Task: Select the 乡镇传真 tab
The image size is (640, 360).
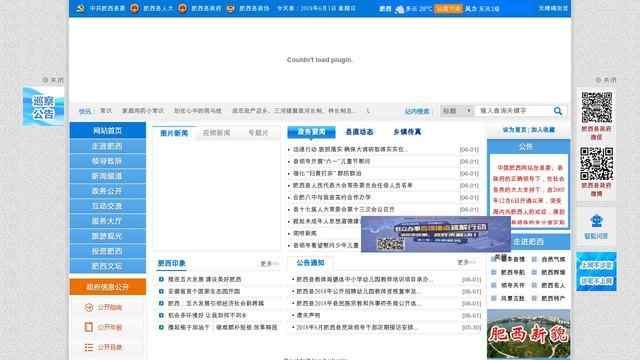Action: [x=407, y=132]
